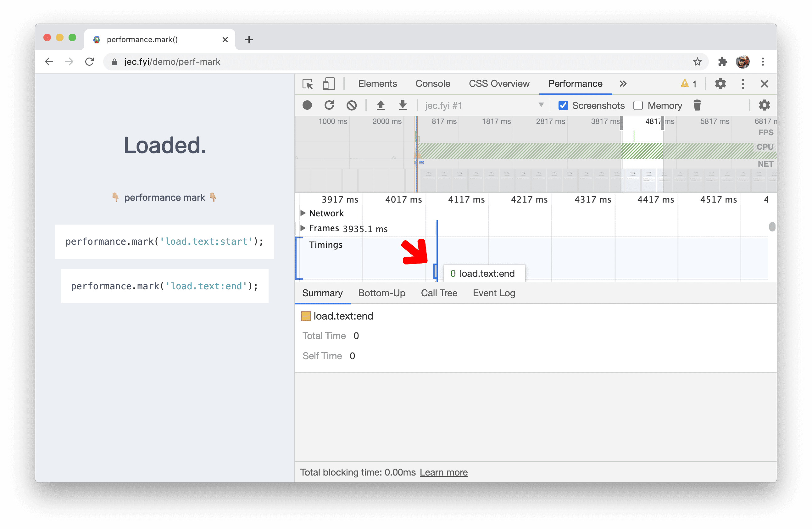Click the reload and profile icon

coord(329,105)
